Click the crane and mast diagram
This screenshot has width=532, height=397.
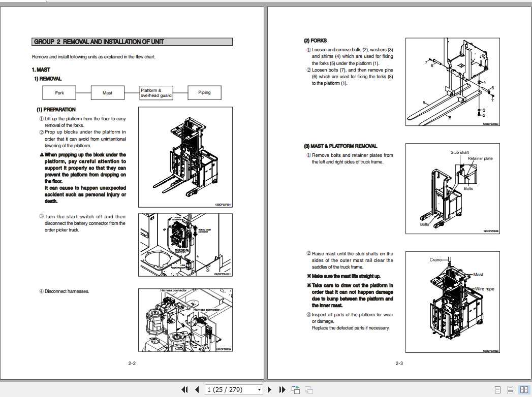[x=453, y=302]
